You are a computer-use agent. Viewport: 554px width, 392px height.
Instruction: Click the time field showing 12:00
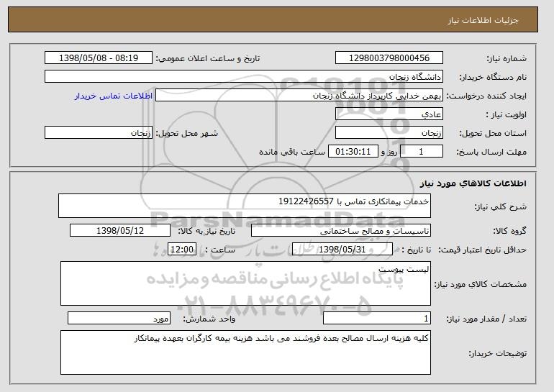click(x=182, y=250)
